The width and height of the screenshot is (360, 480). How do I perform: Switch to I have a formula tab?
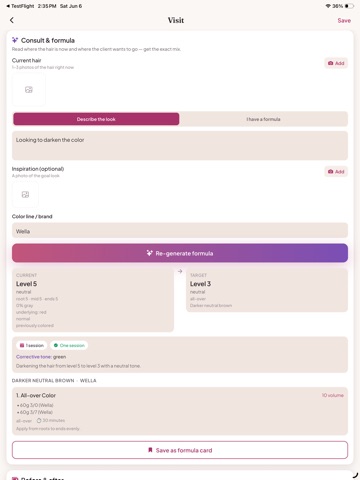click(x=263, y=119)
